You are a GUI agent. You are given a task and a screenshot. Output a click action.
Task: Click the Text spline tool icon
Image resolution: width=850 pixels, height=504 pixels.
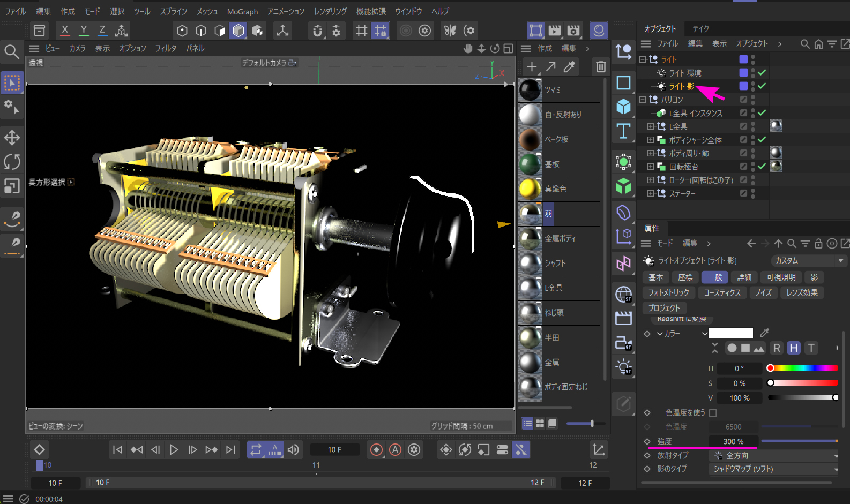[623, 131]
